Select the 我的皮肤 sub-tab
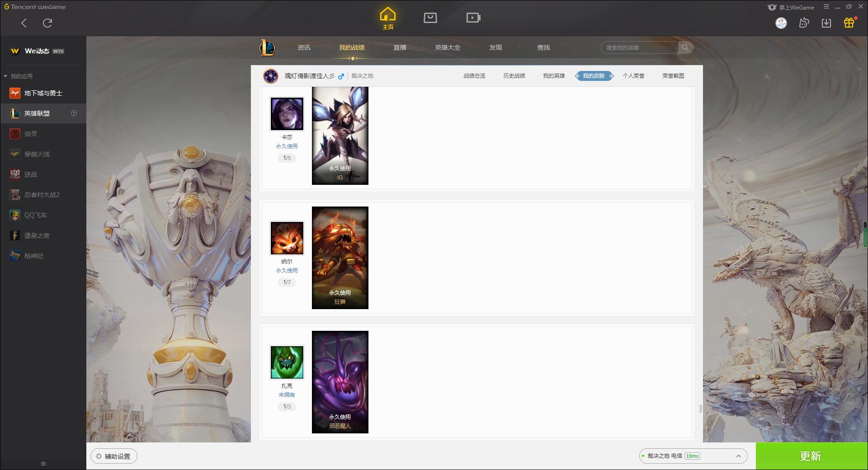This screenshot has height=470, width=868. [x=594, y=76]
